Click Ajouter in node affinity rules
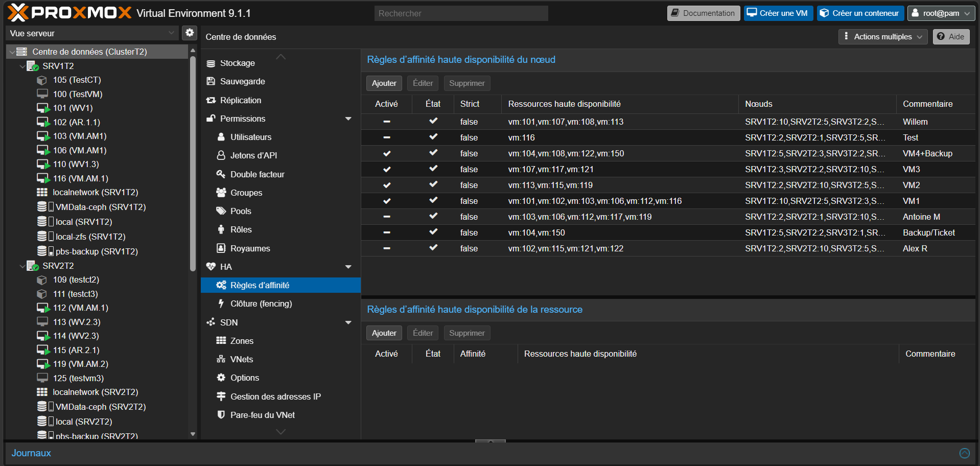Screen dimensions: 980x466 [384, 83]
